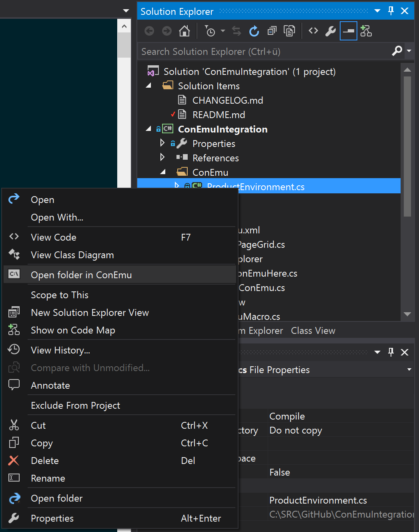The height and width of the screenshot is (532, 419).
Task: Focus the Search Solution Explorer field
Action: [264, 52]
